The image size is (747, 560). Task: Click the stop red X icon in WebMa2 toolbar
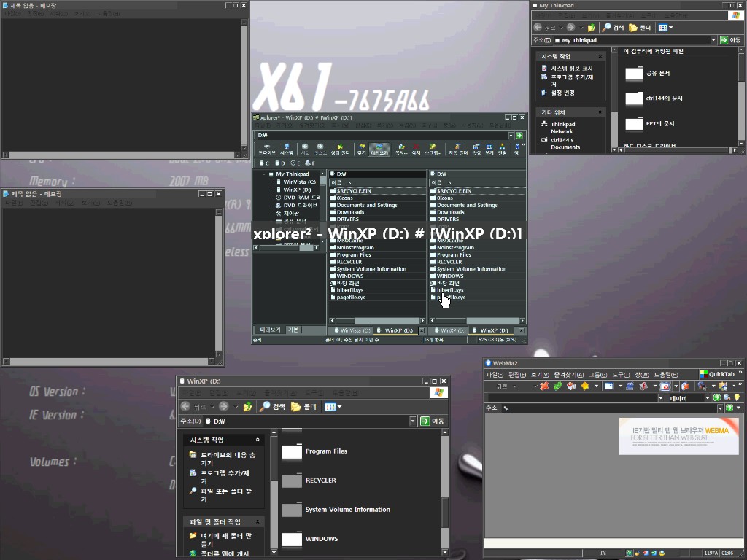(544, 386)
